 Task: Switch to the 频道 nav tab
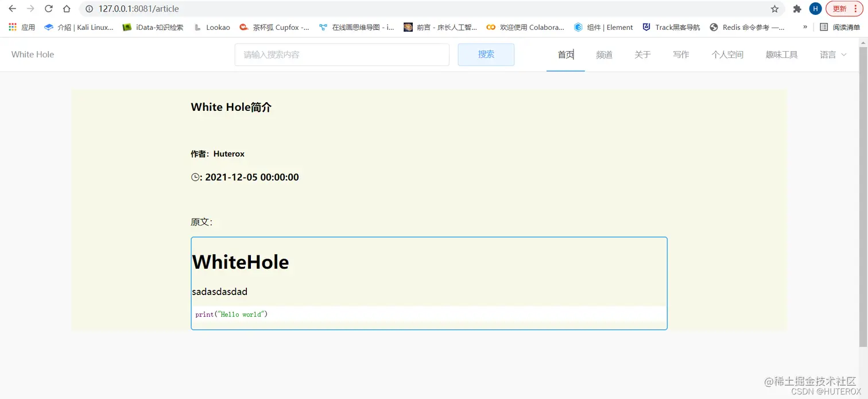pos(604,55)
